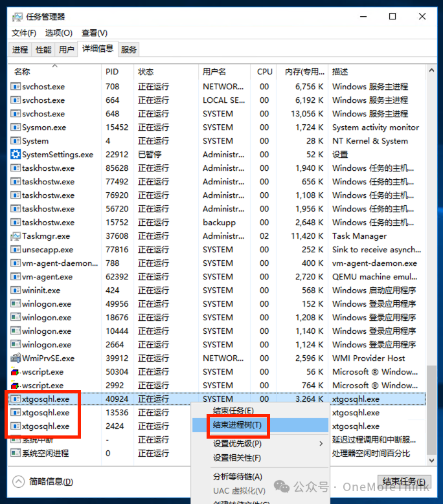This screenshot has height=504, width=443.
Task: Click the WmiPrvSE.exe process icon
Action: tap(15, 358)
